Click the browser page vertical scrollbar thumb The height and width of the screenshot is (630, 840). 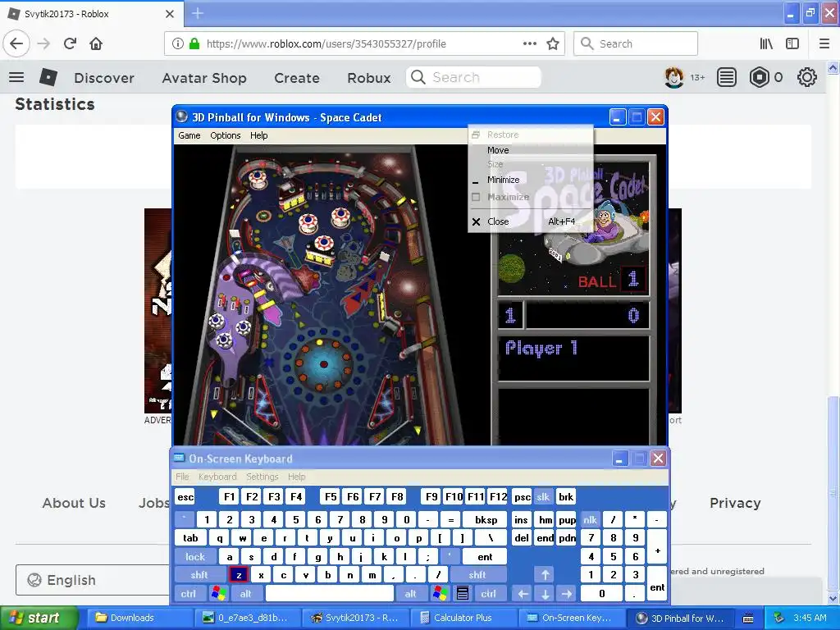[833, 493]
